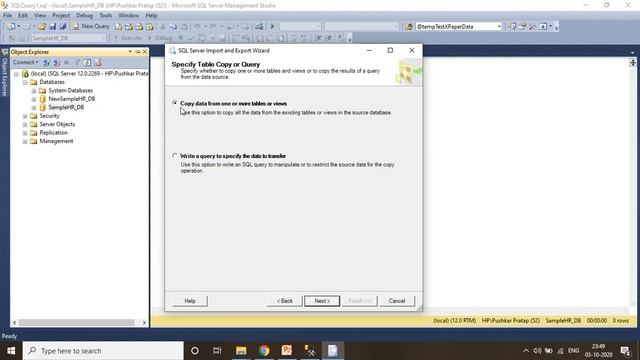Viewport: 640px width, 360px height.
Task: Click the Find in Files icon
Action: tap(408, 27)
